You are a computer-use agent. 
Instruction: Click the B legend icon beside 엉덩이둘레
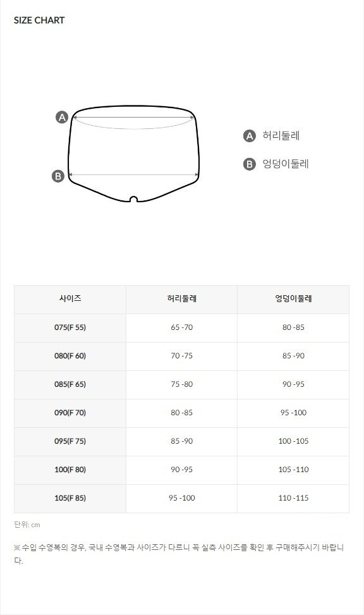[x=250, y=164]
